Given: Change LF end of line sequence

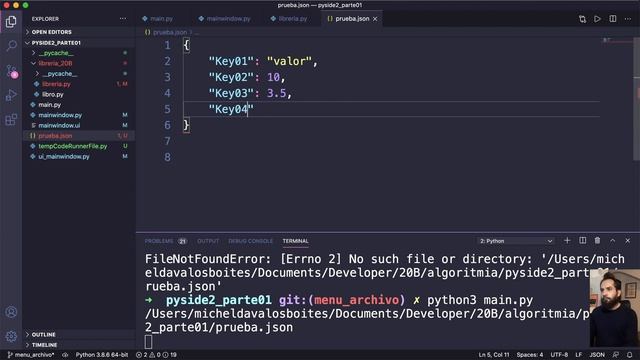Looking at the screenshot, I should point(578,355).
